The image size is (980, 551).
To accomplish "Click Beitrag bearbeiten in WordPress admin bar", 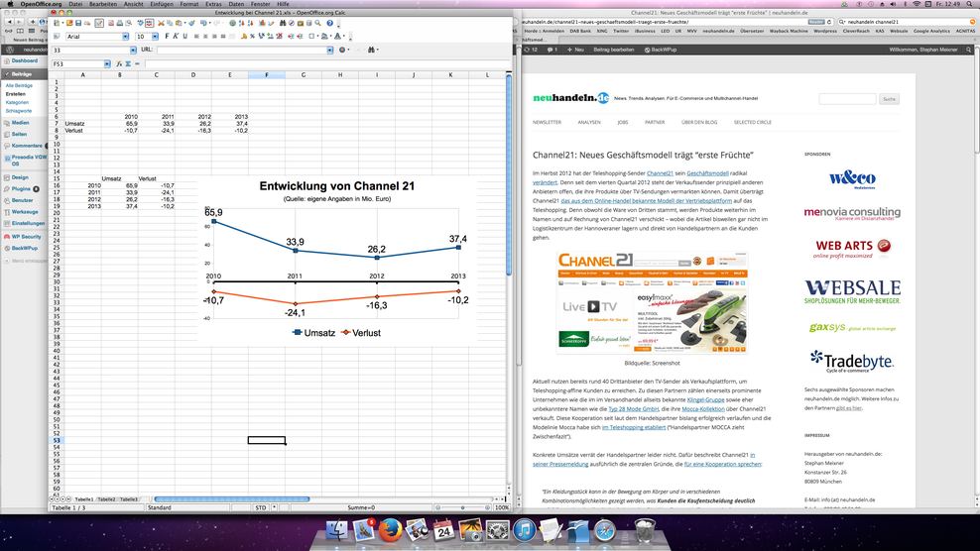I will click(x=613, y=50).
